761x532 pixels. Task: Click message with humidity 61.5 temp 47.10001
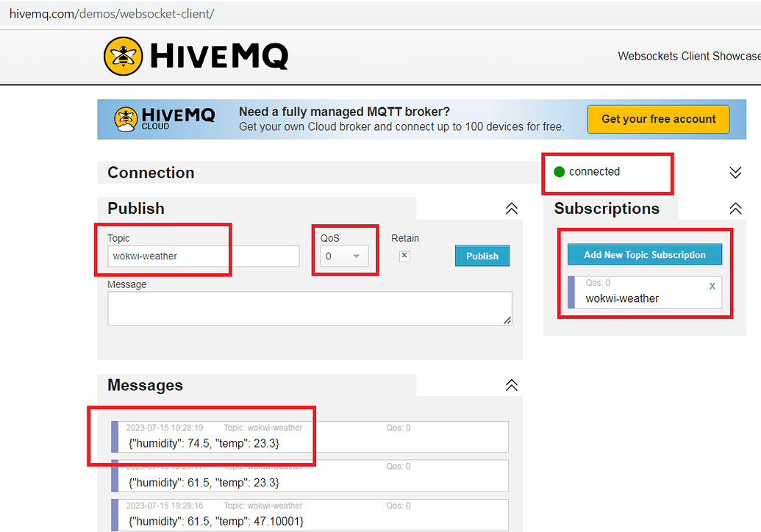coord(310,515)
